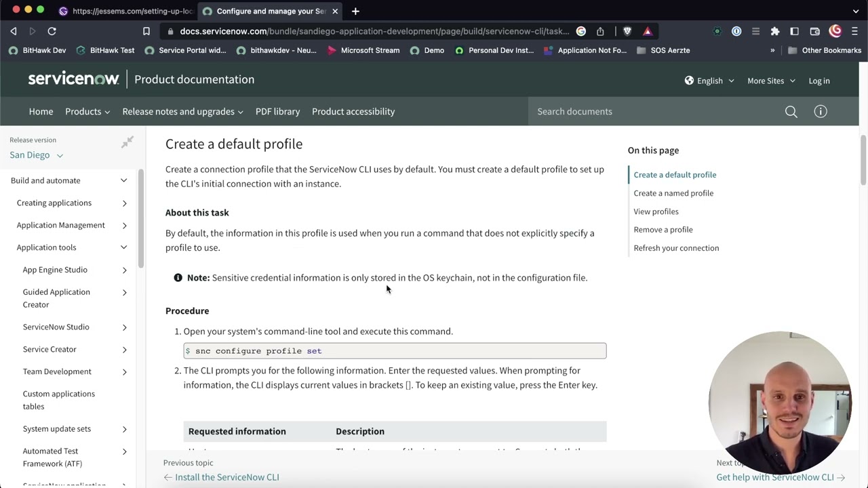This screenshot has height=488, width=868.
Task: Open the browser hamburger menu
Action: [854, 31]
